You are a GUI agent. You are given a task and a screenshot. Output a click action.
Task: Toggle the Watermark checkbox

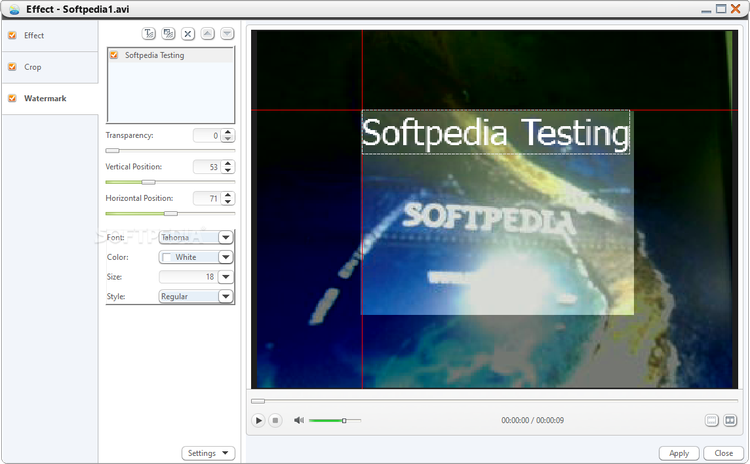pyautogui.click(x=12, y=98)
